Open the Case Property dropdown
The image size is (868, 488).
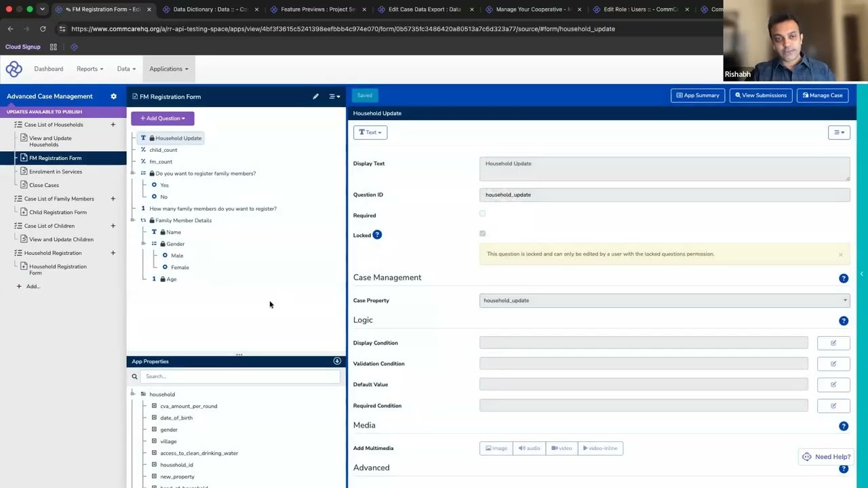click(x=665, y=300)
